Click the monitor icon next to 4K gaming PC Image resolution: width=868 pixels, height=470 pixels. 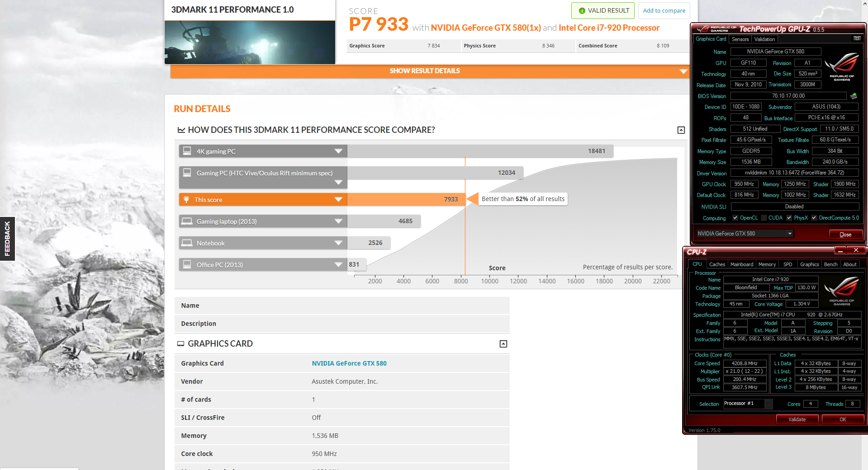click(x=187, y=150)
